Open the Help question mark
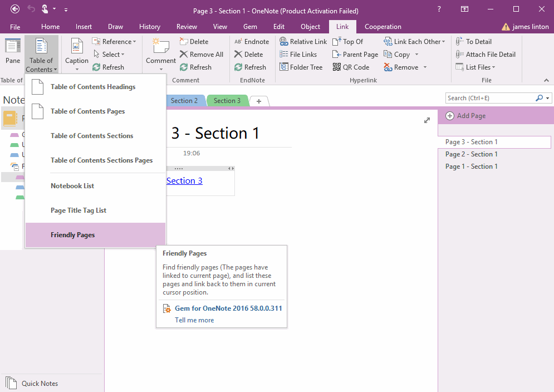 [439, 9]
